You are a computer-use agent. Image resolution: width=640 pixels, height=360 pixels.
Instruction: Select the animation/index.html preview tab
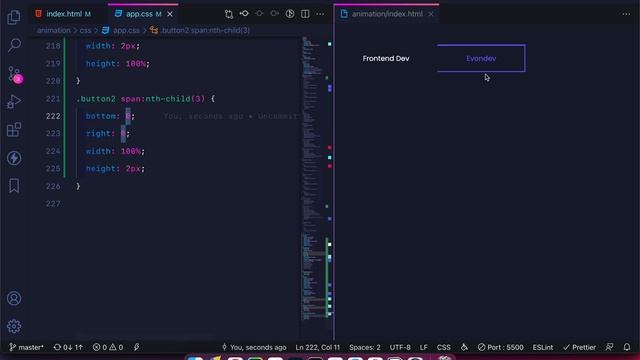[387, 14]
